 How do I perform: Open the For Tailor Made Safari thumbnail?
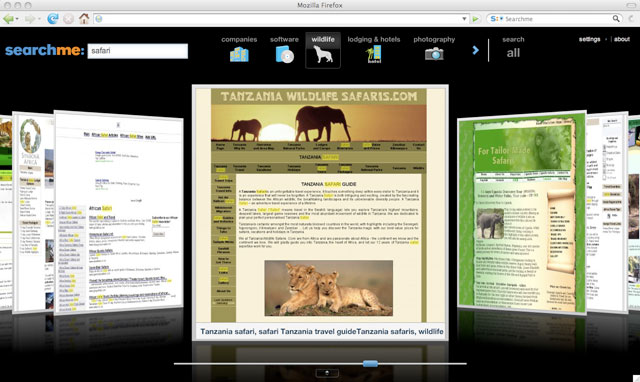coord(522,213)
